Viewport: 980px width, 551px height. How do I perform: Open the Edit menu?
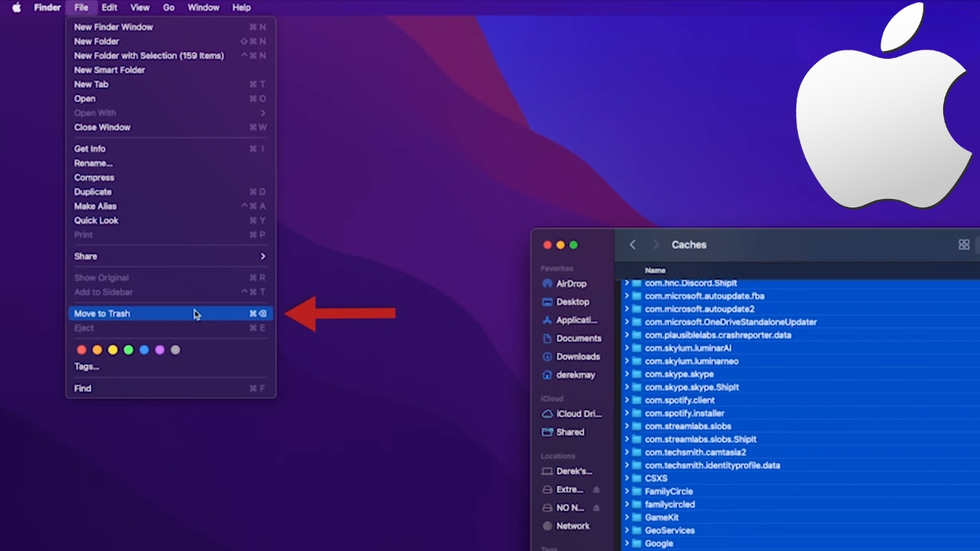click(x=109, y=8)
